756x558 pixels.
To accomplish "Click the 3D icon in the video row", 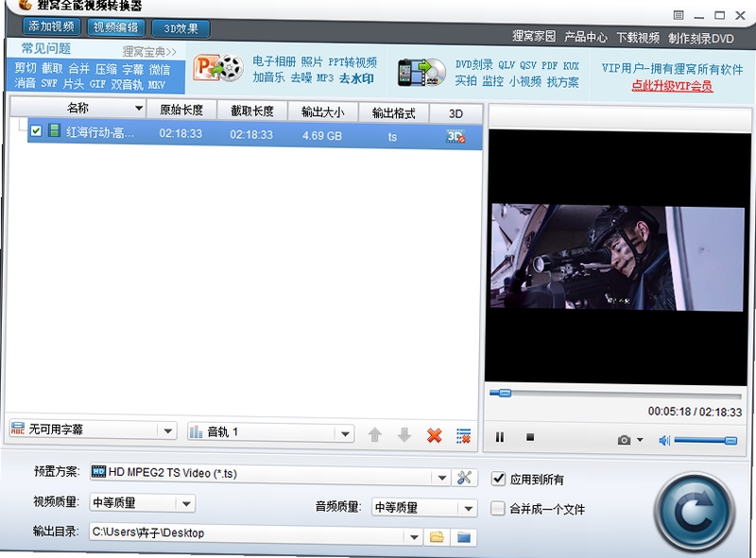I will (x=455, y=137).
